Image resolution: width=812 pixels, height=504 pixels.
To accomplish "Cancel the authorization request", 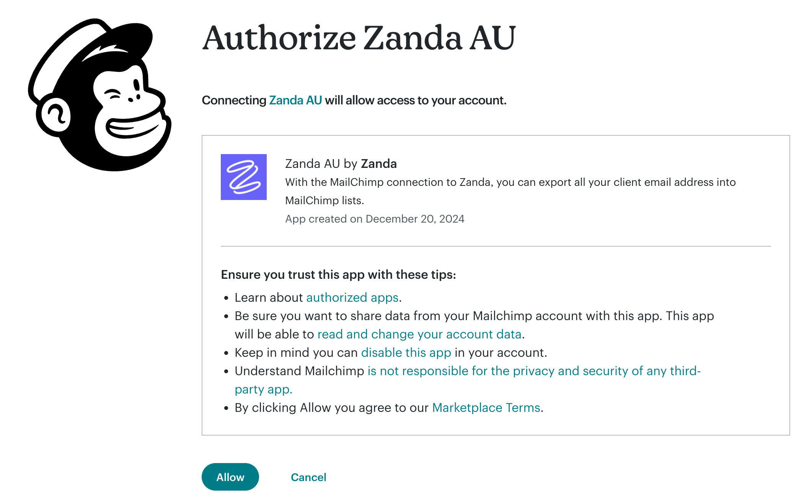I will pyautogui.click(x=308, y=477).
